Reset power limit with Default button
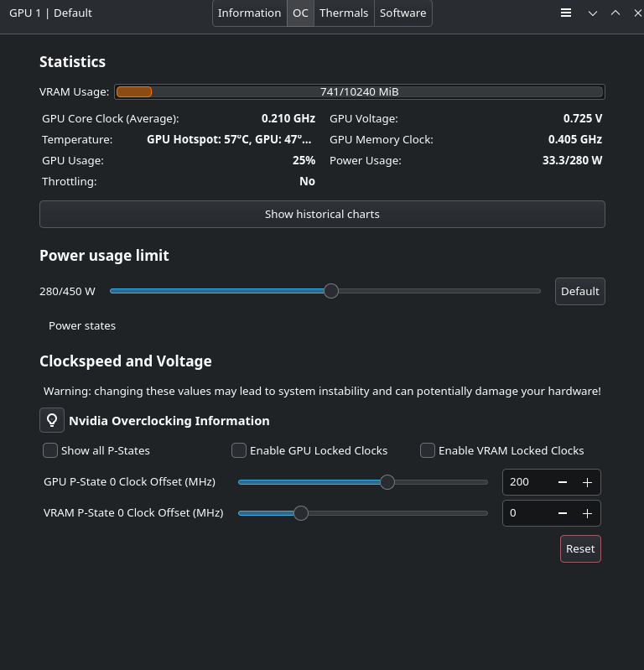 tap(580, 292)
